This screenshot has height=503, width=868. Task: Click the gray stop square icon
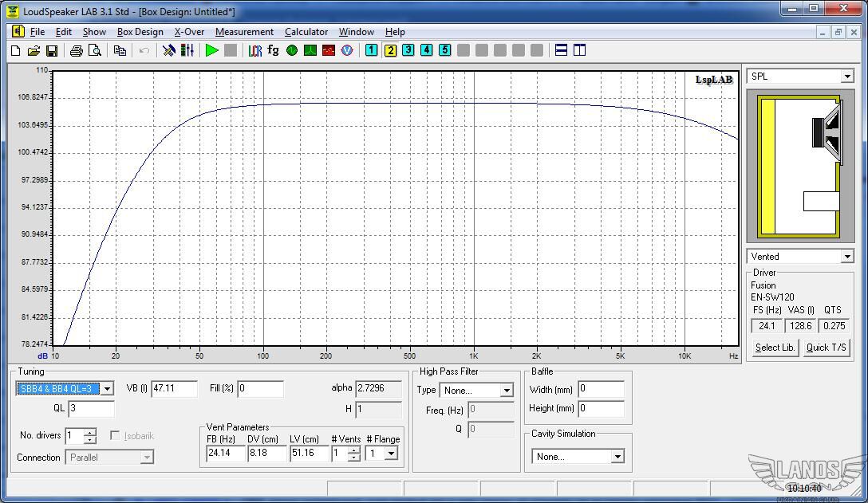click(231, 51)
